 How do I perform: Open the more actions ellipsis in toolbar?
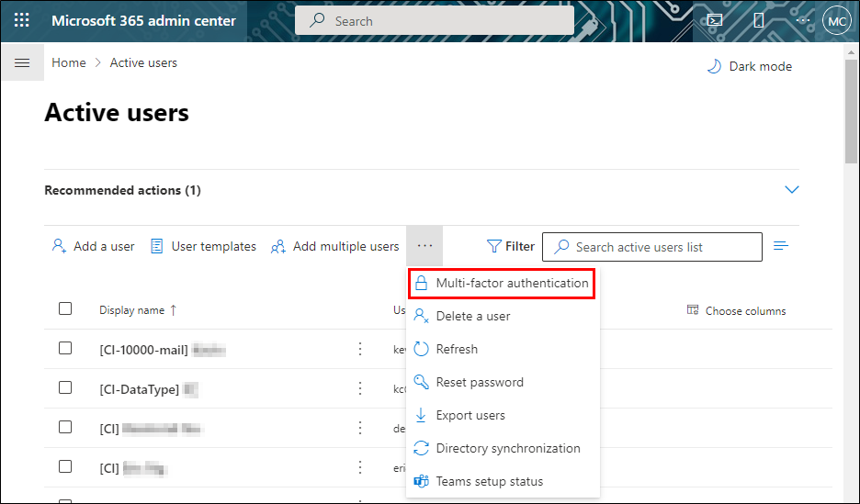click(424, 246)
